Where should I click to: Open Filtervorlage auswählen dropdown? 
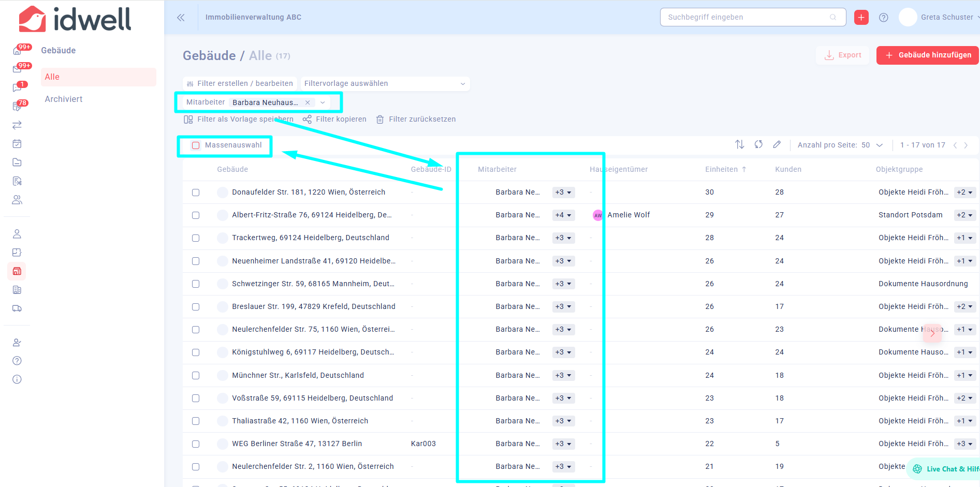[x=385, y=84]
